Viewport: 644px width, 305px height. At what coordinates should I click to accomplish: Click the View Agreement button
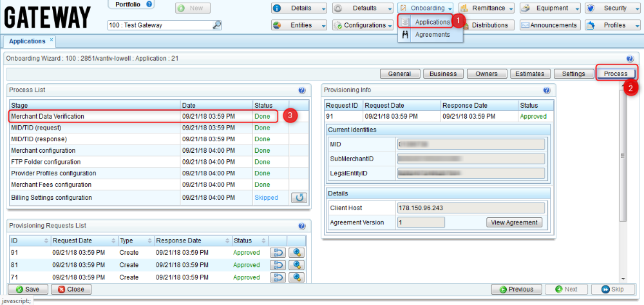(x=514, y=222)
